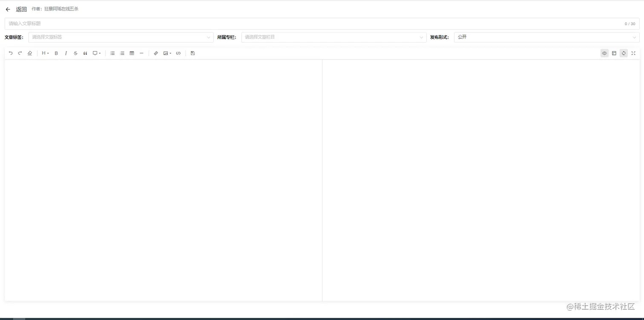Toggle synchronized scrolling icon
The height and width of the screenshot is (320, 644).
tap(624, 53)
